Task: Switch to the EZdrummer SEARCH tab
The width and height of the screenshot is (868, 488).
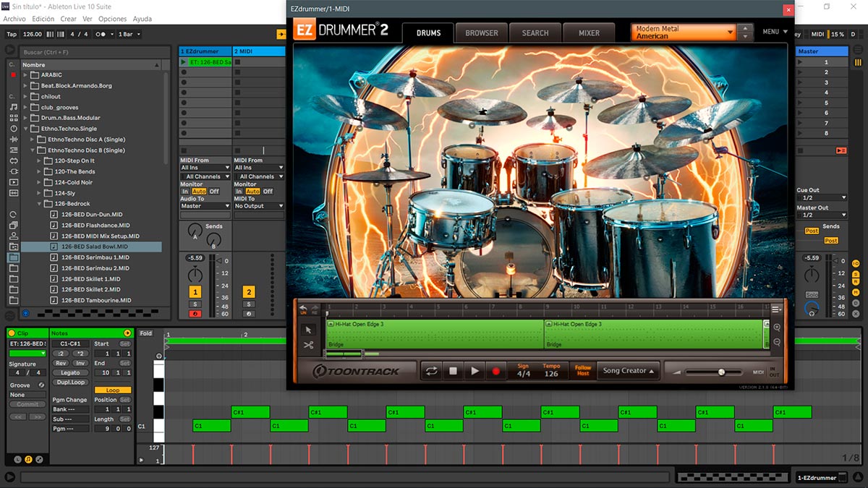Action: (535, 33)
